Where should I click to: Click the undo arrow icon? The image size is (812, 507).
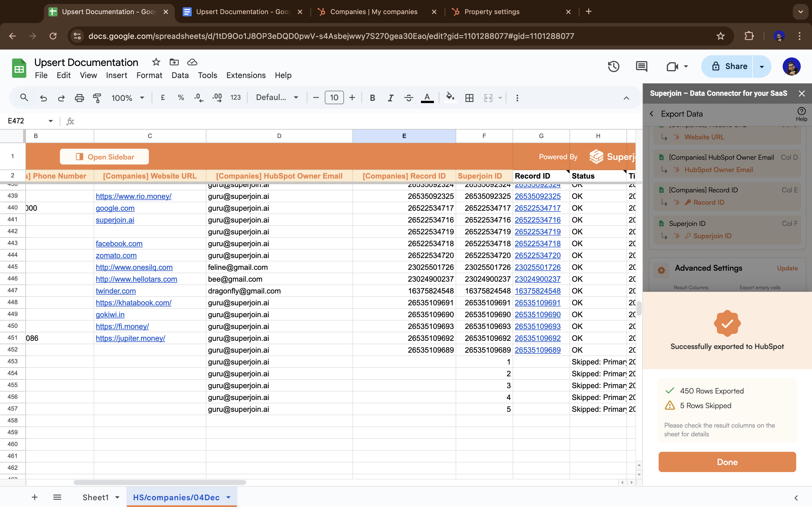click(x=43, y=98)
